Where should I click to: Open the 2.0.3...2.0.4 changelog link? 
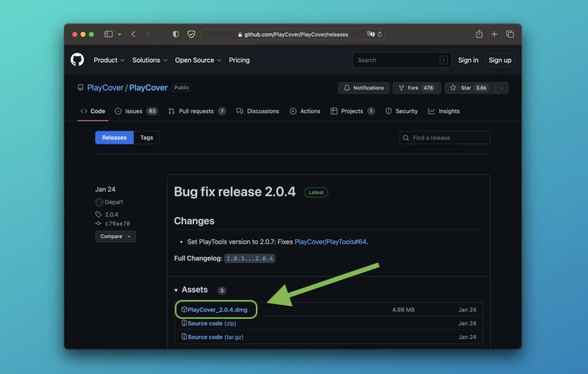pos(250,258)
